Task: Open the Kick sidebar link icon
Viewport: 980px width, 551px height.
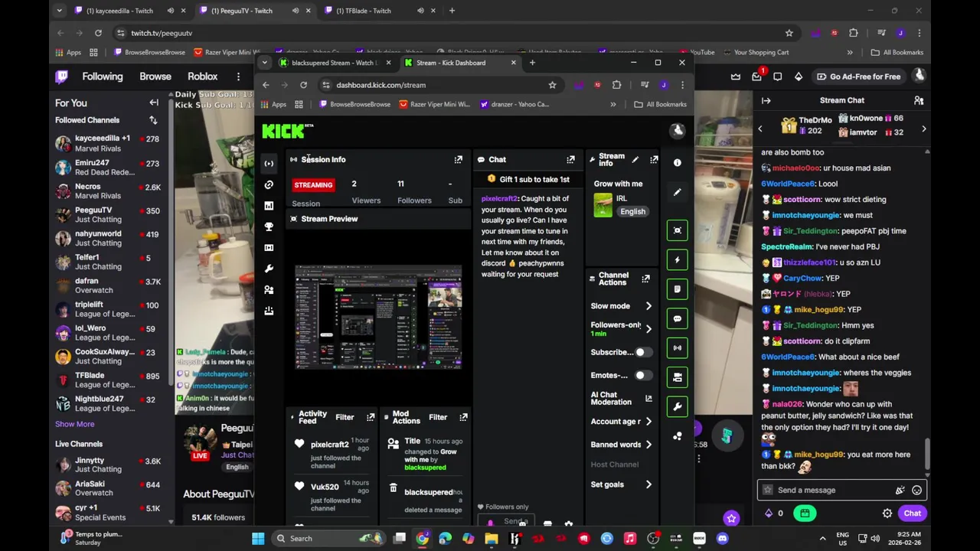Action: point(269,184)
